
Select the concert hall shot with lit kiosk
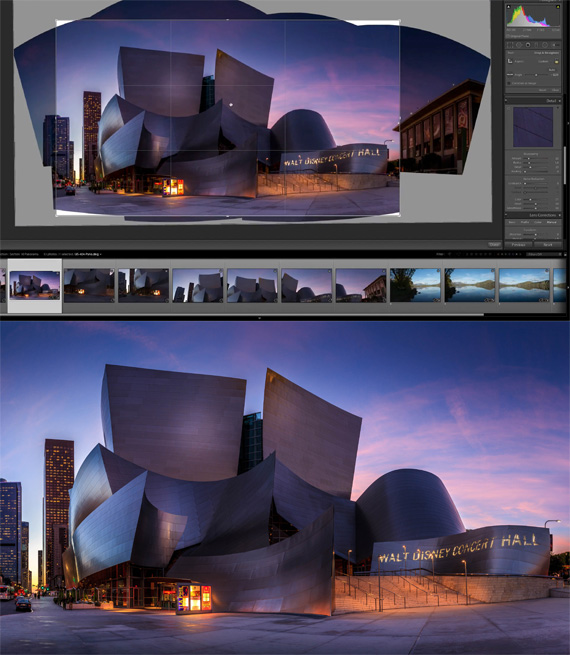pos(89,286)
